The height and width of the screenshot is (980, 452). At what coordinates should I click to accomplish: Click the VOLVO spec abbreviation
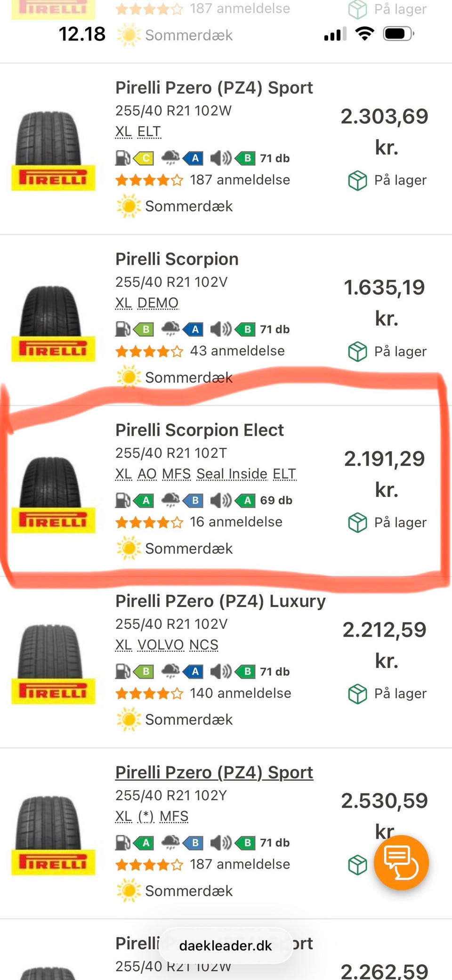pos(161,645)
